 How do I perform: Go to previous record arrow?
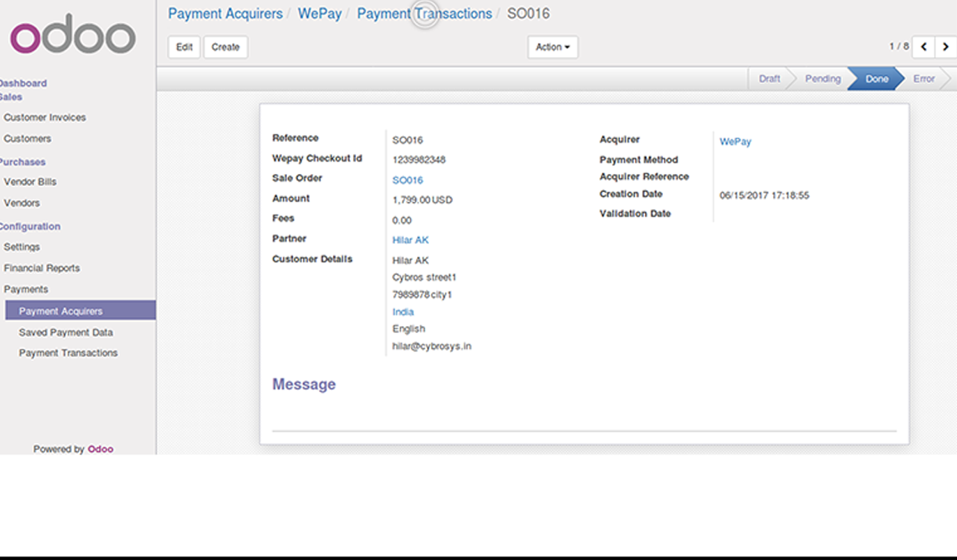(924, 47)
